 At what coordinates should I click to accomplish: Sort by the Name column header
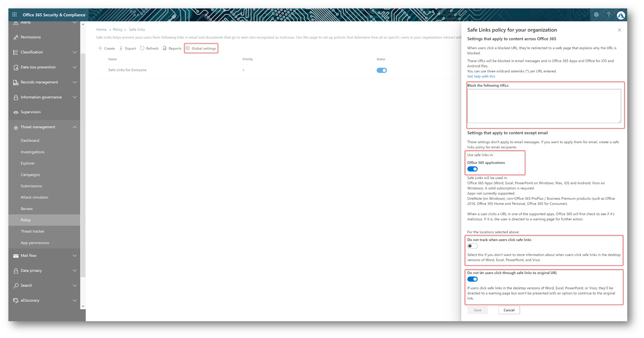113,59
